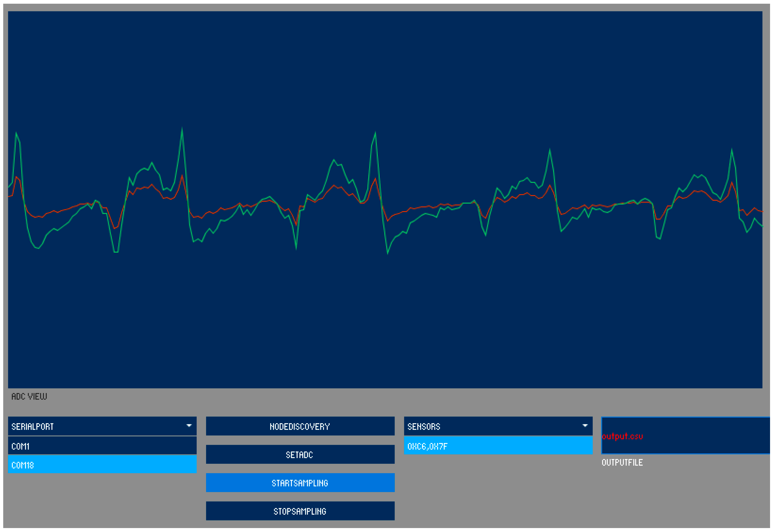Click the SETADC button
The width and height of the screenshot is (775, 532).
(x=300, y=454)
